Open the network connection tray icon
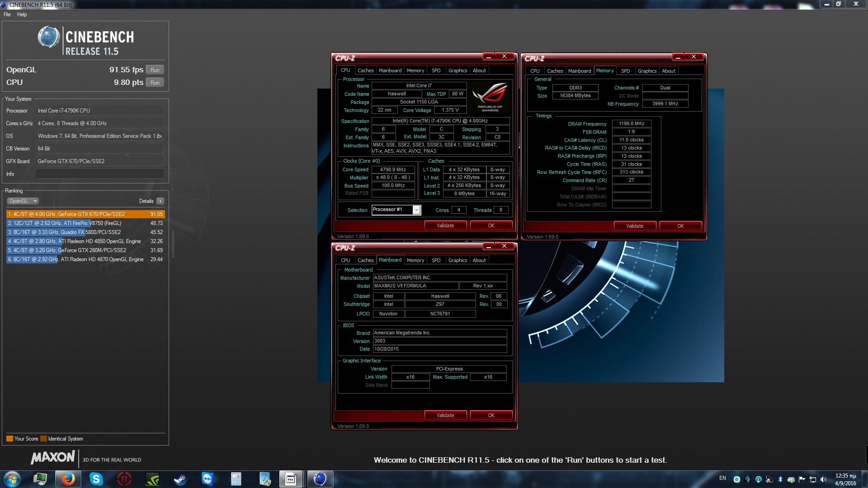This screenshot has width=868, height=488. (813, 479)
